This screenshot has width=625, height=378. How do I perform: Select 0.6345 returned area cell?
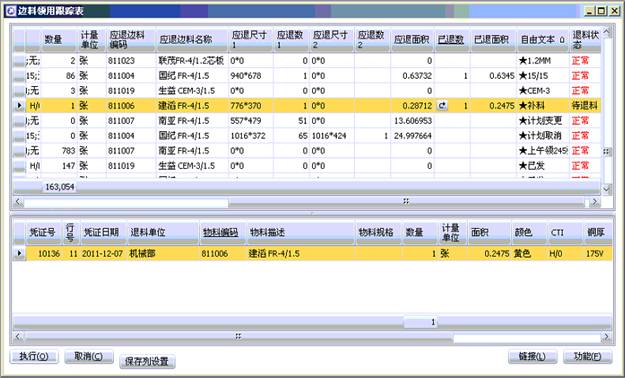(x=493, y=76)
